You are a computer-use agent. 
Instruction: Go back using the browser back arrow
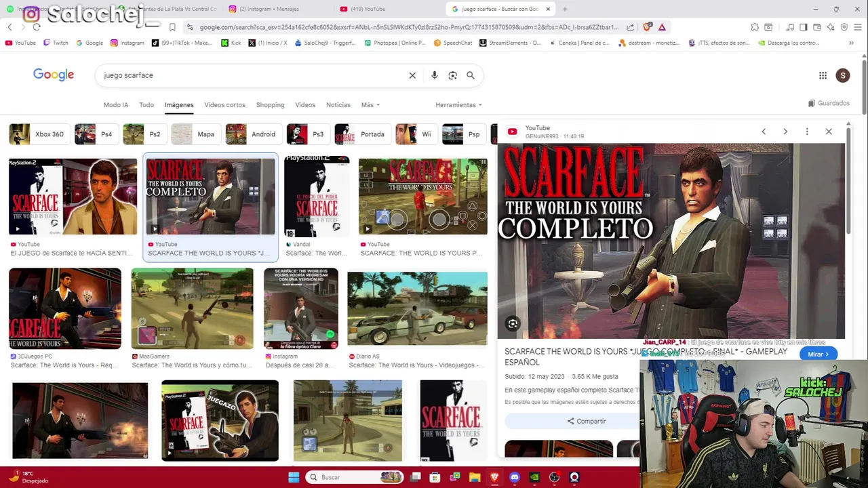click(9, 27)
